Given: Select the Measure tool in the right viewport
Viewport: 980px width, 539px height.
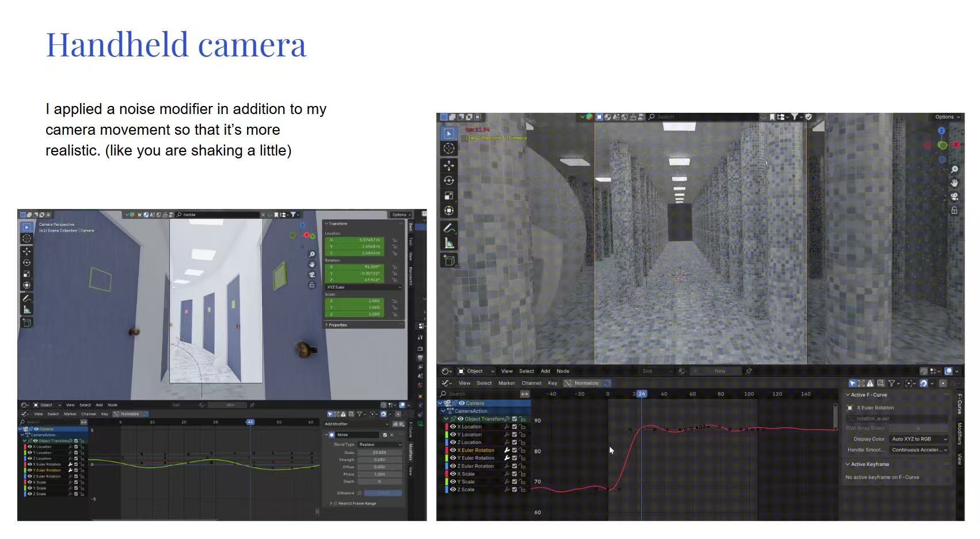Looking at the screenshot, I should pyautogui.click(x=449, y=244).
